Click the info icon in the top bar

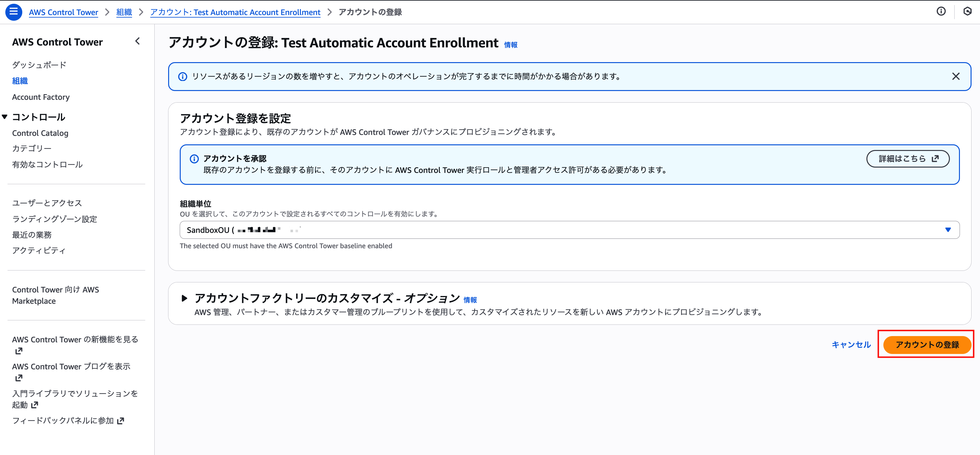point(942,11)
